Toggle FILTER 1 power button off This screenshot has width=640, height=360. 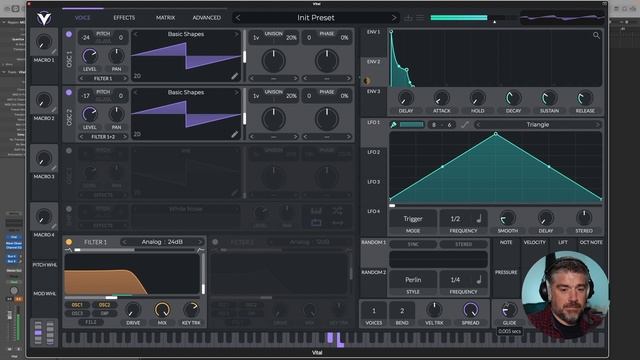pos(69,242)
